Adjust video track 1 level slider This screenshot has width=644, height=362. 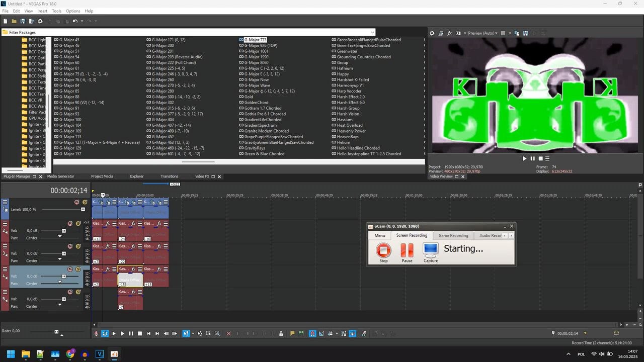(83, 209)
